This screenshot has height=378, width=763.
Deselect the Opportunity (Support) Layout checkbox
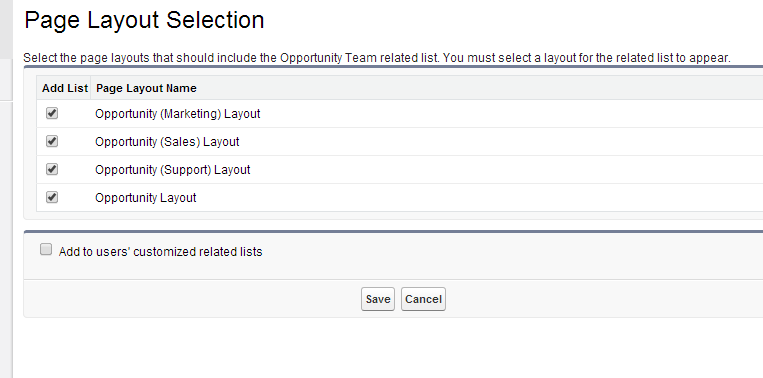52,169
